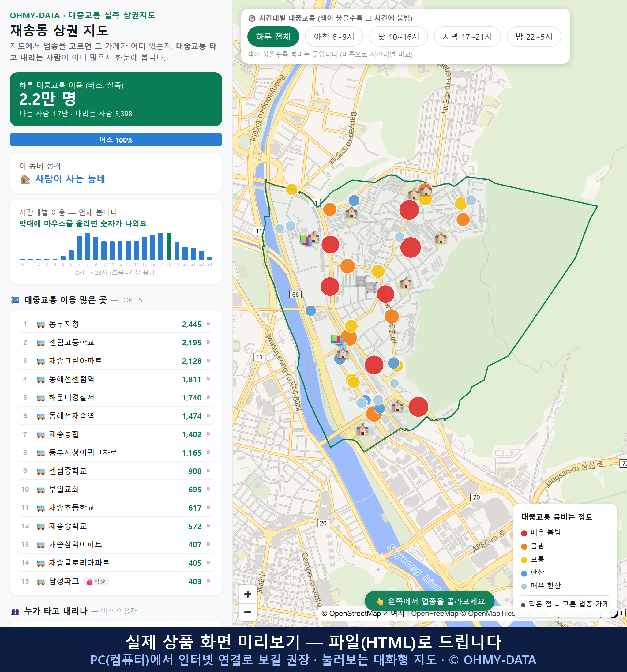Click the map pin icon for 동해선센텀역
Image resolution: width=627 pixels, height=672 pixels.
[208, 380]
